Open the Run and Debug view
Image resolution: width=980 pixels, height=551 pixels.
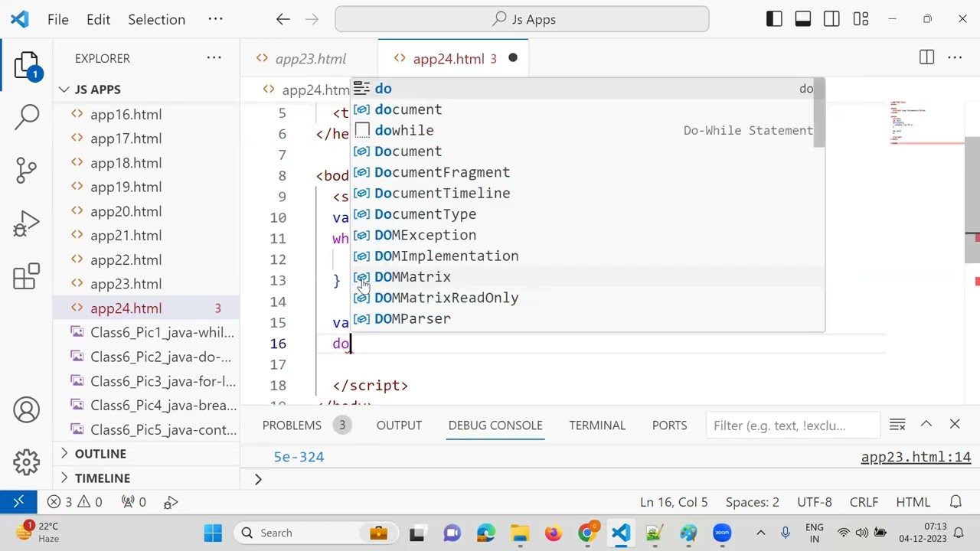pos(26,223)
